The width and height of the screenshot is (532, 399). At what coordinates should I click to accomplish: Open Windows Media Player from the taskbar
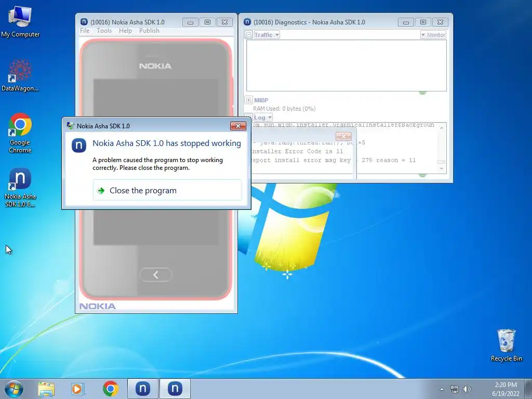78,389
